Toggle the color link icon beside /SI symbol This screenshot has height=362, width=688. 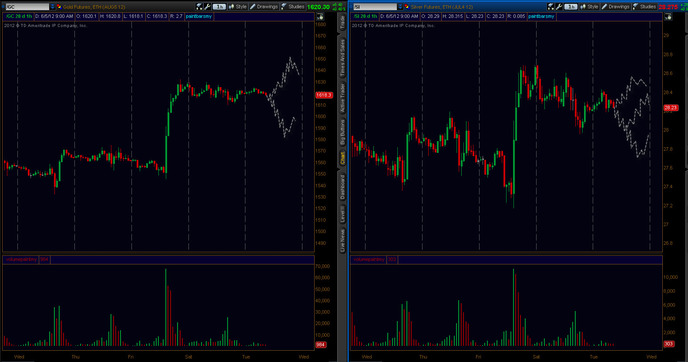click(x=407, y=7)
